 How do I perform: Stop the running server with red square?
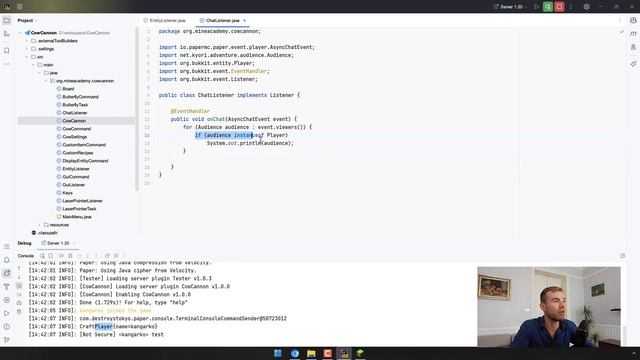[559, 7]
